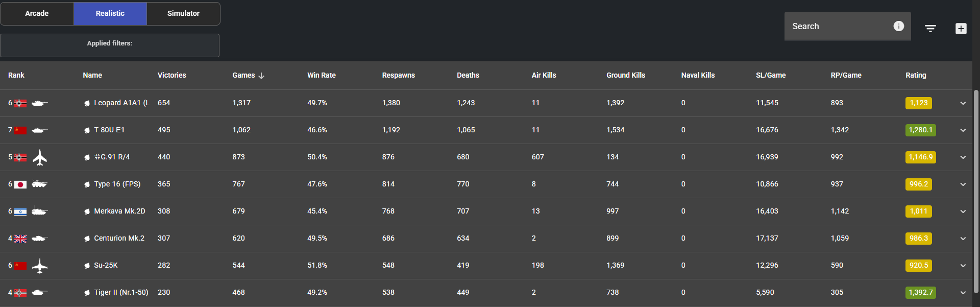The width and height of the screenshot is (980, 307).
Task: Click the Leopard A1A1 tank icon
Action: tap(39, 103)
